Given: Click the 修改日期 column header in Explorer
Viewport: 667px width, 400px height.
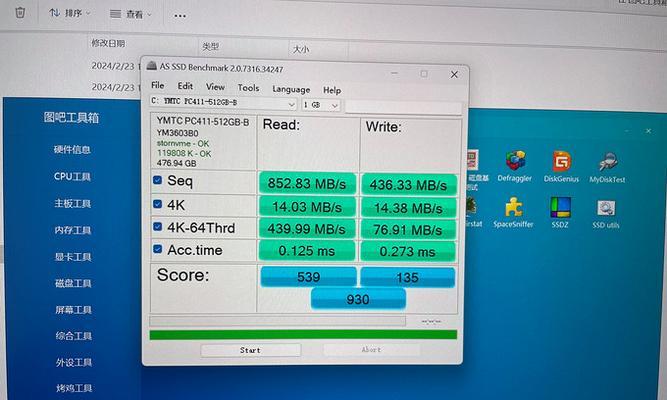Looking at the screenshot, I should 108,43.
